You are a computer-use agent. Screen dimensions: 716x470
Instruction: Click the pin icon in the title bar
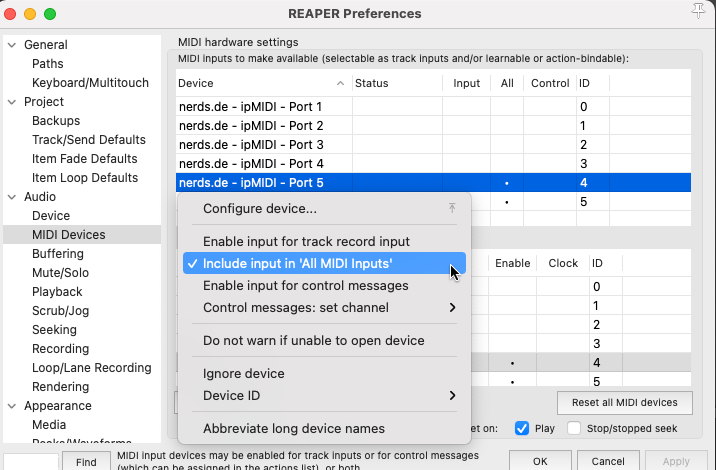point(697,12)
